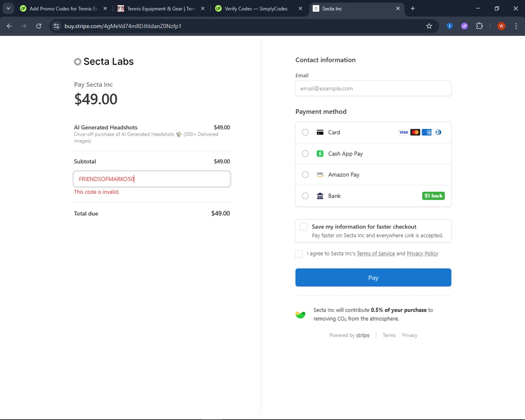Open the footer Privacy link
This screenshot has width=525, height=420.
[x=409, y=335]
